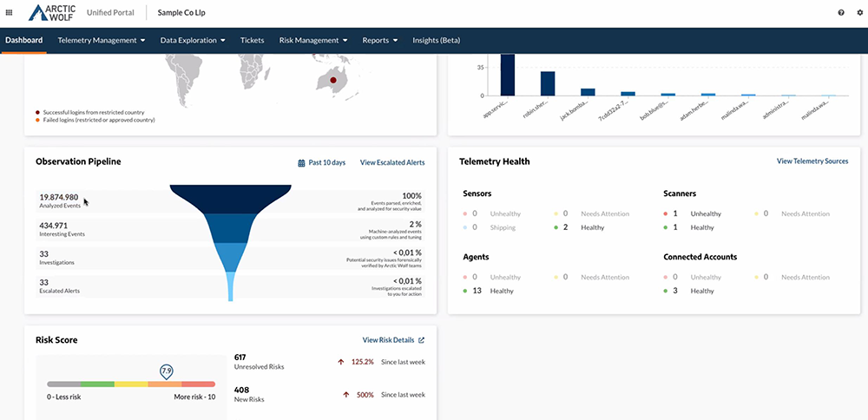The width and height of the screenshot is (868, 420).
Task: Select the Dashboard tab
Action: [x=23, y=40]
